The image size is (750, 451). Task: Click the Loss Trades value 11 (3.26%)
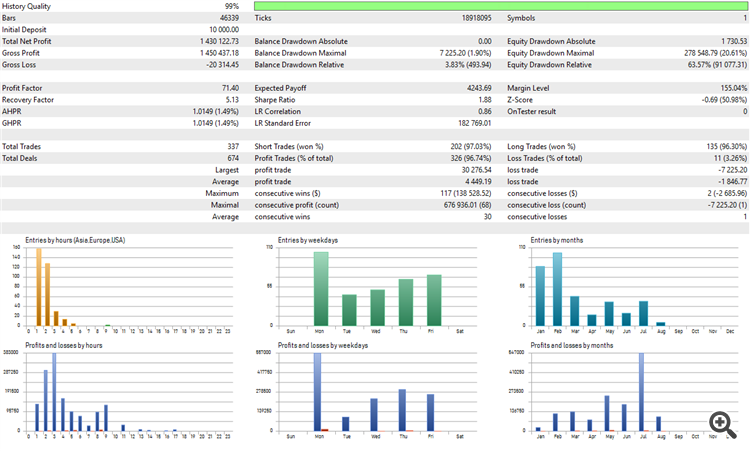(730, 158)
